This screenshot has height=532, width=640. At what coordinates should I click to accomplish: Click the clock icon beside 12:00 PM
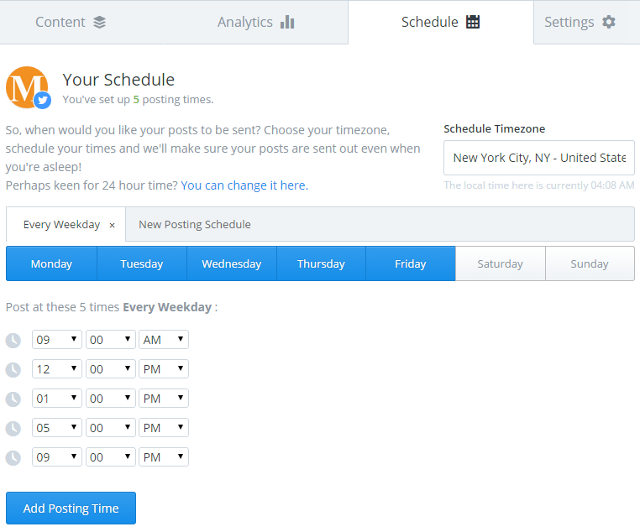13,370
